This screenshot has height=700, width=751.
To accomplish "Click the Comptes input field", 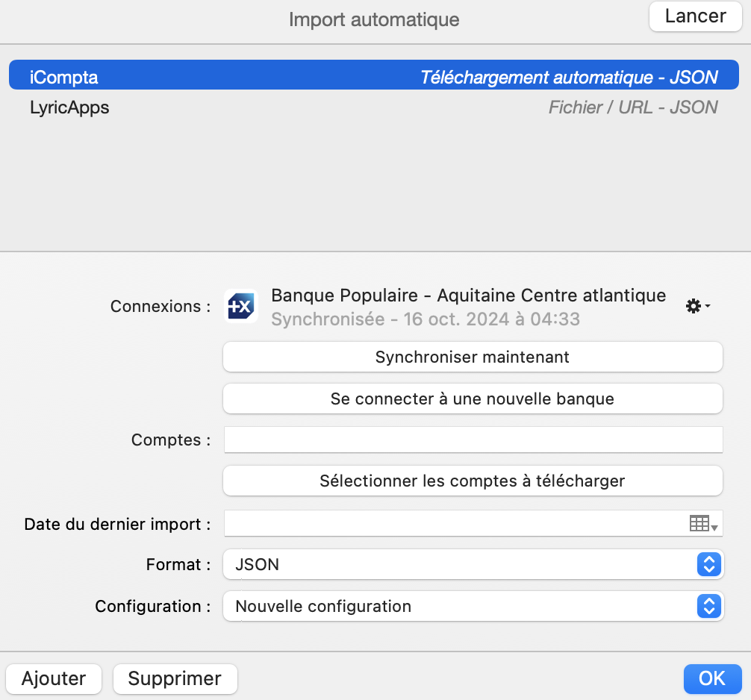I will tap(473, 440).
